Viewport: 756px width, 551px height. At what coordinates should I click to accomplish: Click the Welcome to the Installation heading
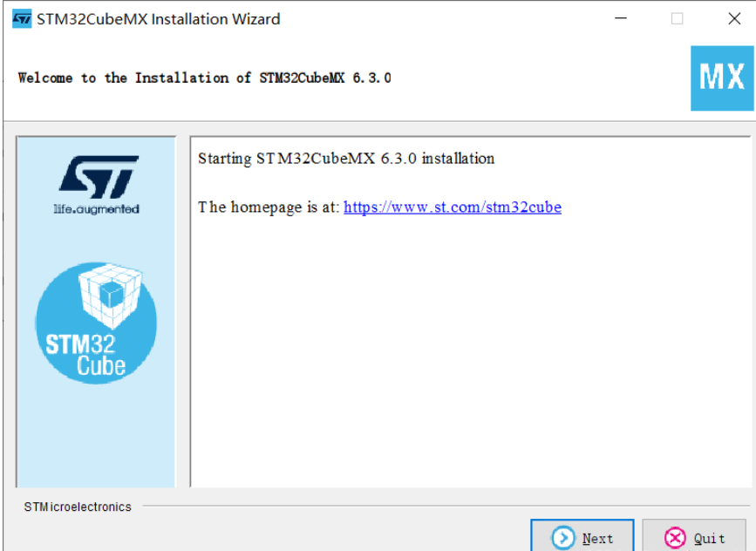pos(204,78)
